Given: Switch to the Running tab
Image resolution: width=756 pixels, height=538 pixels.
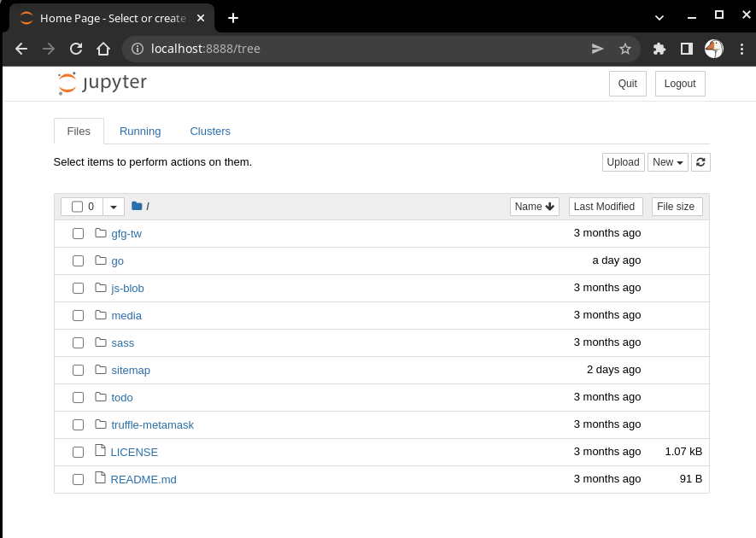Looking at the screenshot, I should 140,132.
